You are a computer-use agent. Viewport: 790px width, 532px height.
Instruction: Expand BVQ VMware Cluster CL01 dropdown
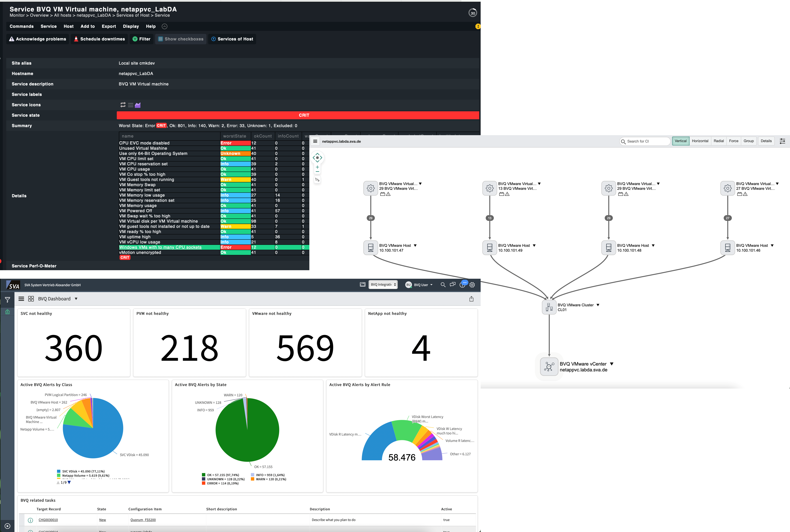pyautogui.click(x=598, y=305)
